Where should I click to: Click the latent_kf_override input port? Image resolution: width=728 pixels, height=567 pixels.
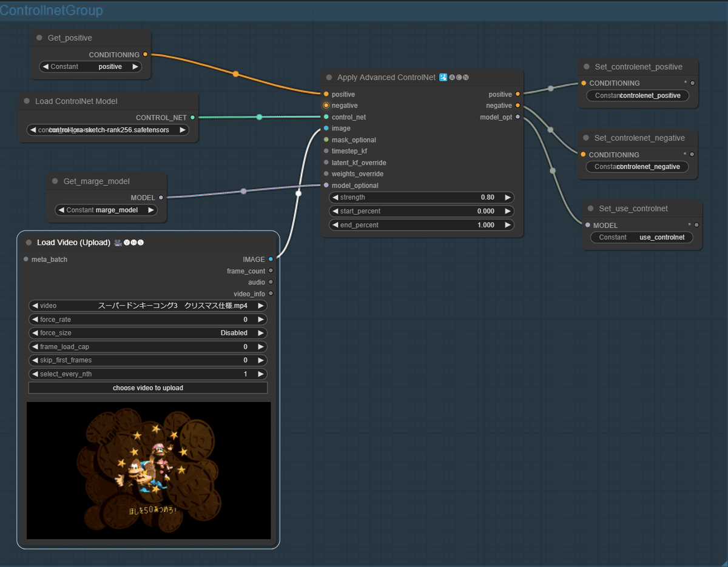coord(326,163)
